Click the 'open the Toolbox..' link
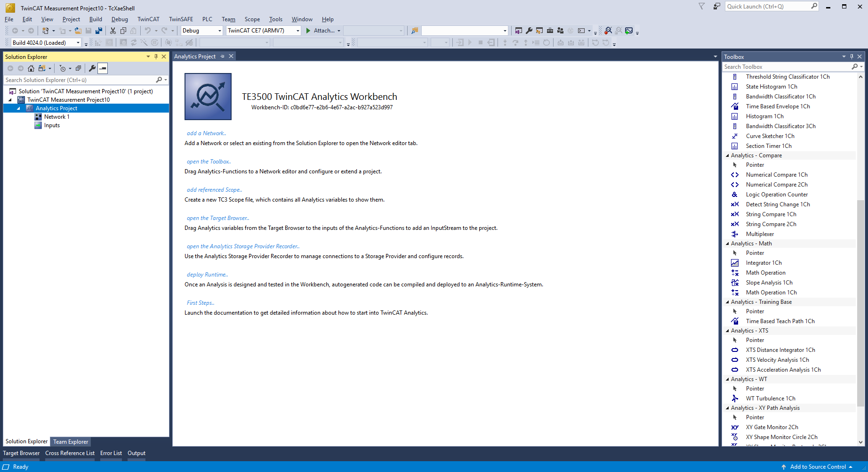Viewport: 868px width, 472px height. (x=209, y=162)
